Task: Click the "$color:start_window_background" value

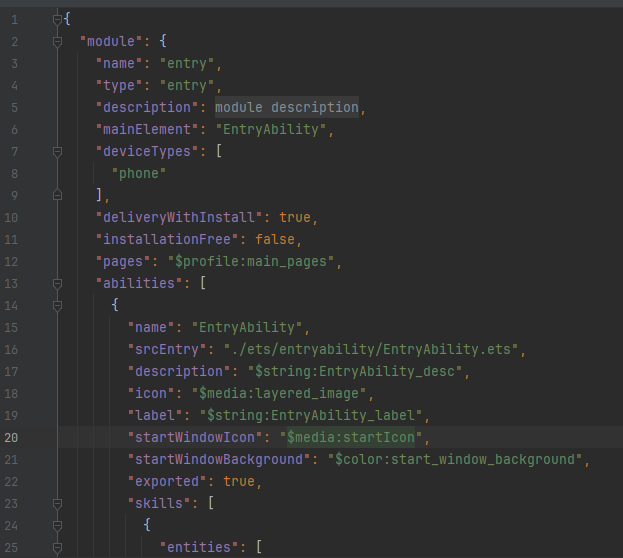Action: pyautogui.click(x=455, y=459)
